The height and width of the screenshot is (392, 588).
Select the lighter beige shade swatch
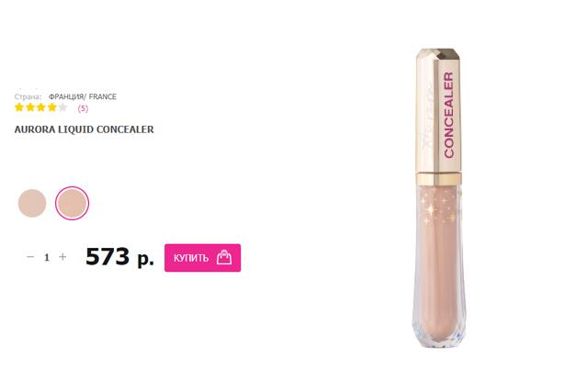pos(32,203)
